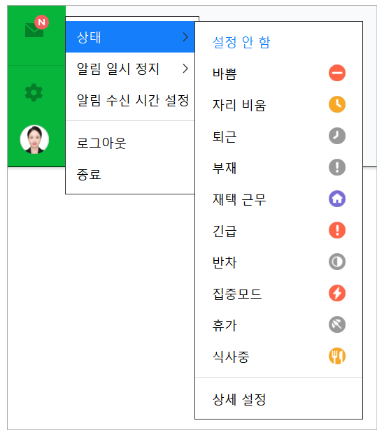Expand the 상태 submenu arrow
This screenshot has height=436, width=386.
pyautogui.click(x=185, y=37)
